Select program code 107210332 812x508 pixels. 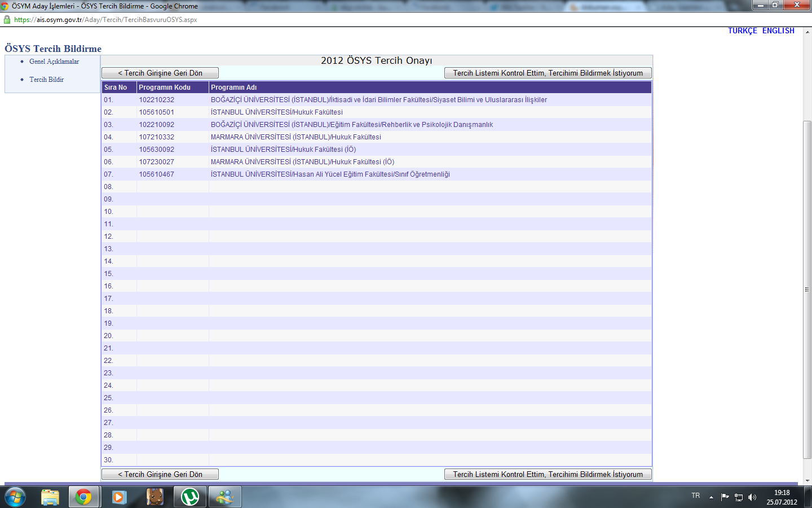click(x=157, y=137)
